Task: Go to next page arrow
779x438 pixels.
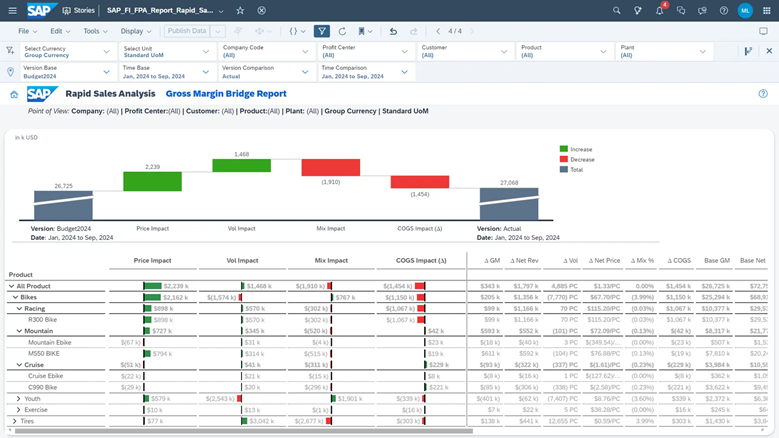Action: [470, 31]
